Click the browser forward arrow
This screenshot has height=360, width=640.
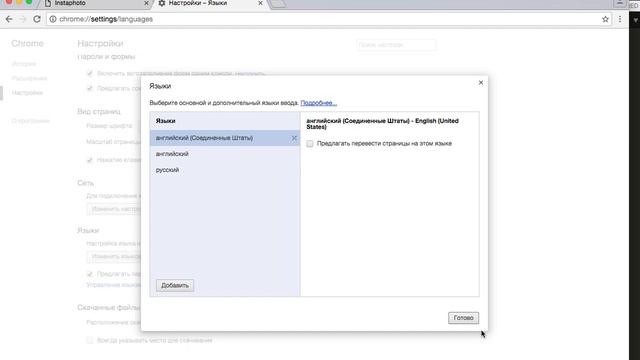[x=23, y=19]
